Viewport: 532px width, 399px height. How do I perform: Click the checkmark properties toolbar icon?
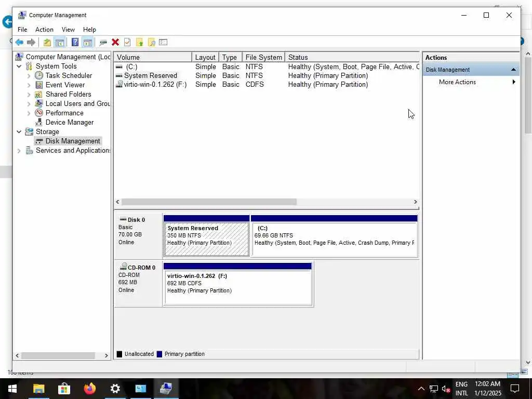coord(127,43)
